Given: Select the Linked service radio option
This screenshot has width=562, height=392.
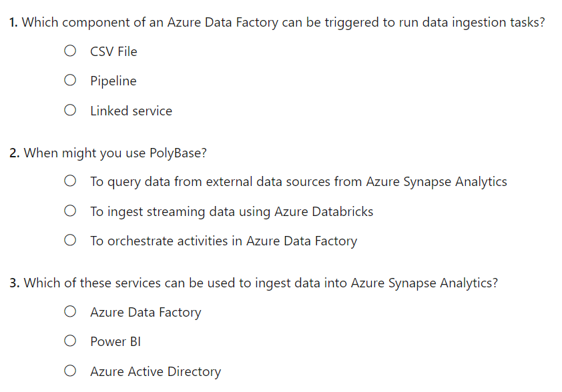Looking at the screenshot, I should 70,110.
